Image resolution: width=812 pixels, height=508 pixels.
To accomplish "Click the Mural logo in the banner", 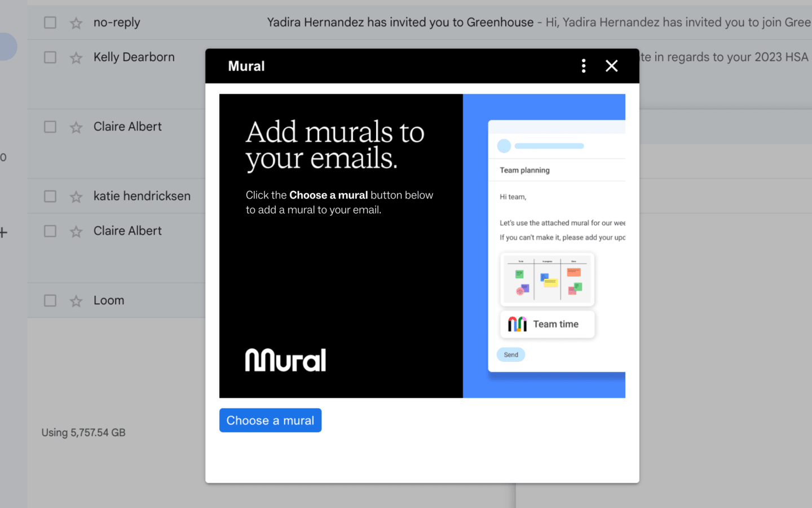I will click(x=285, y=360).
